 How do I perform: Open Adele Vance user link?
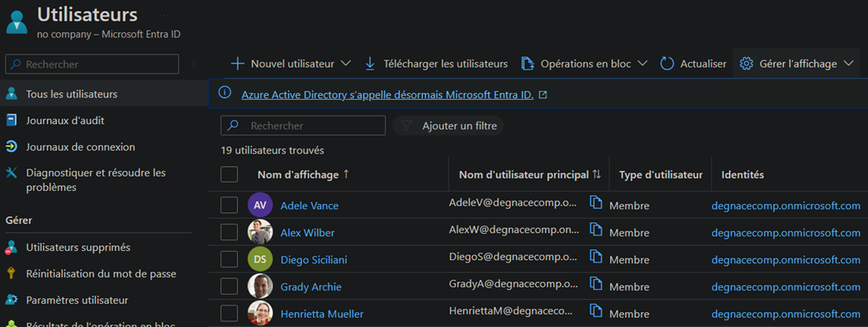tap(310, 206)
